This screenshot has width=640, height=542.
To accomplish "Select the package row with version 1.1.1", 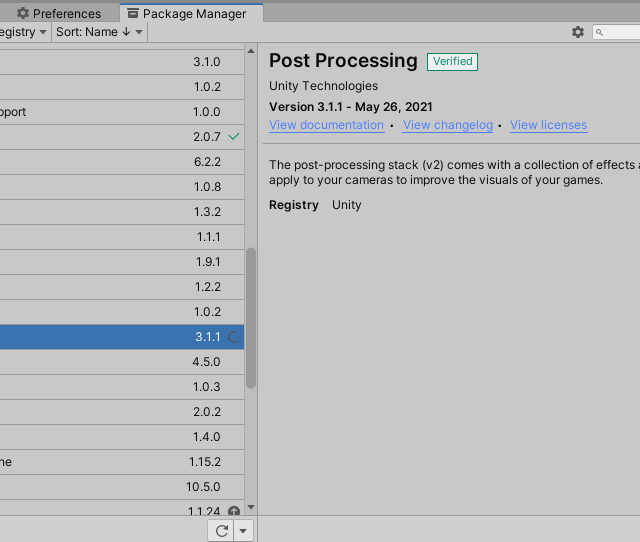I will point(122,237).
